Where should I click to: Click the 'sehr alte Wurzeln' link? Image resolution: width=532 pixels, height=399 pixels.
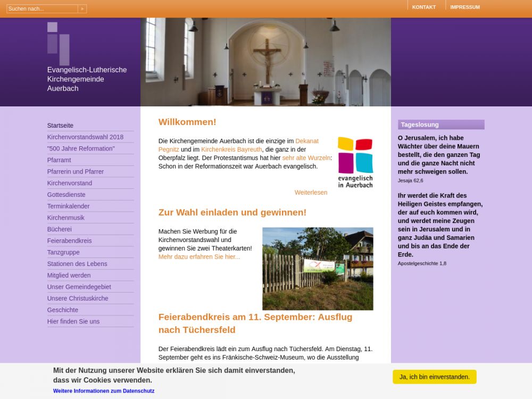306,158
